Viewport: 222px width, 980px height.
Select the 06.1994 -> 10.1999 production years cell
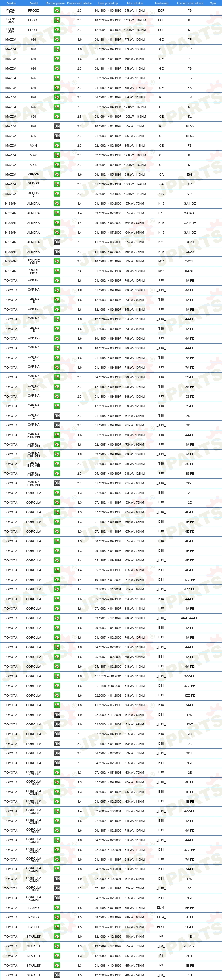[x=108, y=194]
